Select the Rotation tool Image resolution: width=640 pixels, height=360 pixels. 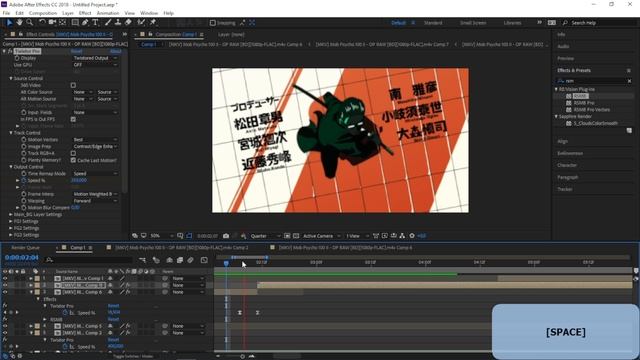pos(42,22)
